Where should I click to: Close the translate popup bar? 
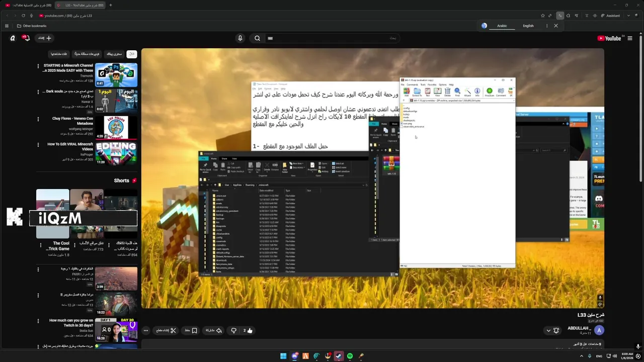(556, 26)
